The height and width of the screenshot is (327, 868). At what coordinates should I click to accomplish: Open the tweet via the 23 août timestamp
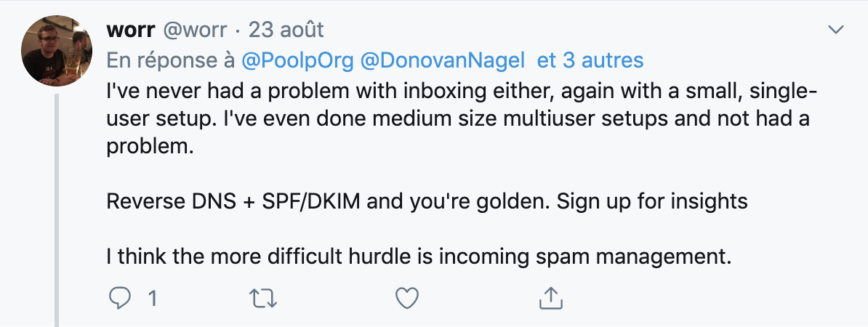click(x=286, y=30)
